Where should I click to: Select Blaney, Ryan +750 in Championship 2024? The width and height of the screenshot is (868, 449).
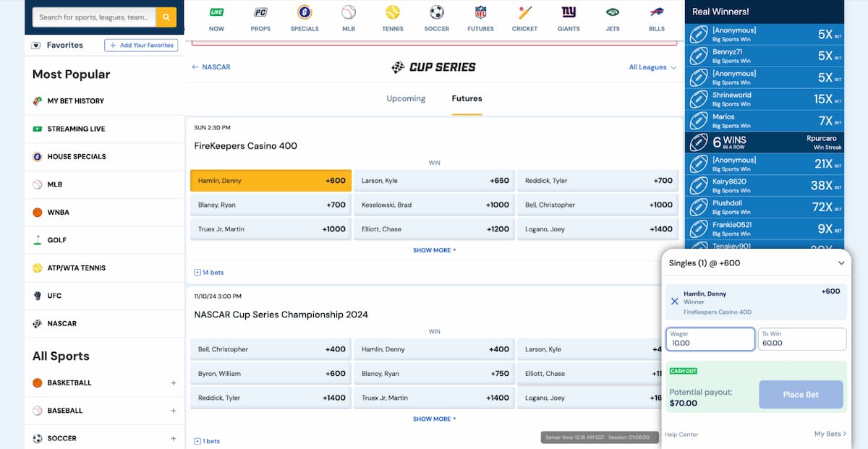point(435,374)
